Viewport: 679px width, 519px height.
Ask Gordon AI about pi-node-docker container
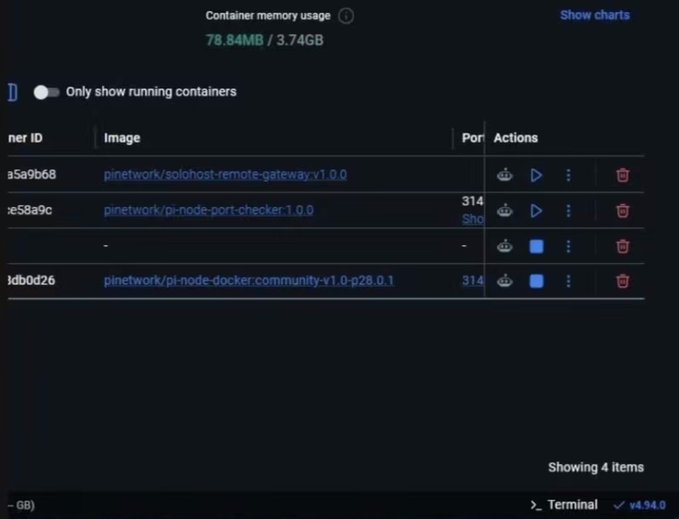tap(504, 281)
